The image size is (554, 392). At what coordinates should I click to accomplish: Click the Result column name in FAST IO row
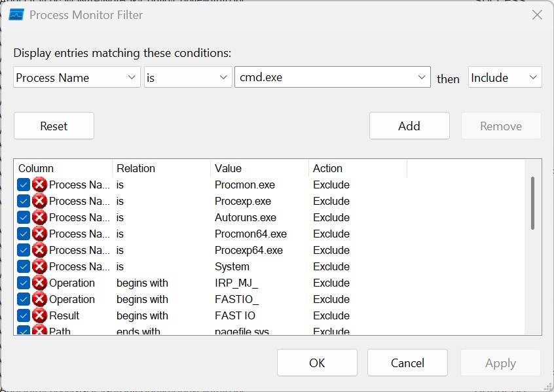pyautogui.click(x=64, y=315)
